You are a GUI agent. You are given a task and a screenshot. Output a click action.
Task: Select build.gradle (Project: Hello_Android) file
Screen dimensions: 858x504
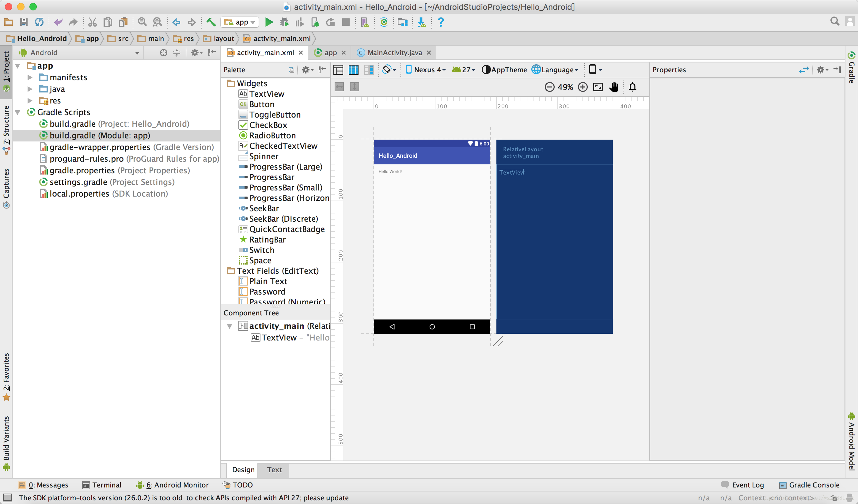point(114,124)
